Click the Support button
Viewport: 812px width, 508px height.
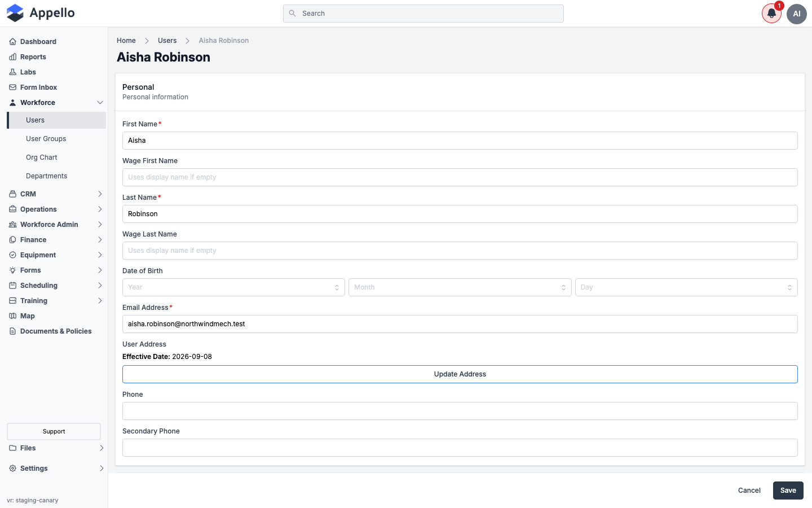(54, 431)
